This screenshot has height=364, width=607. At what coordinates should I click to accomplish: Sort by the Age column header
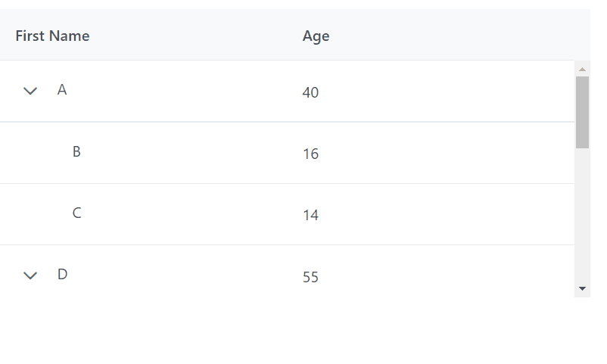(316, 36)
